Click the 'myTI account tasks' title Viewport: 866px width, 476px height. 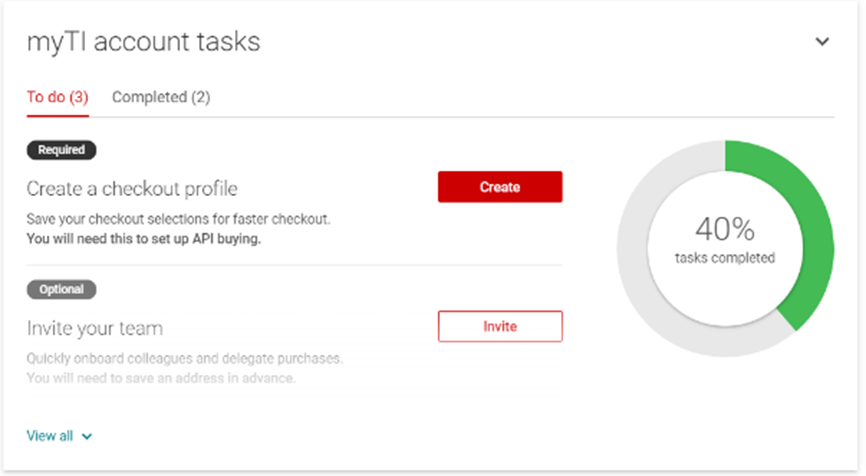coord(144,42)
